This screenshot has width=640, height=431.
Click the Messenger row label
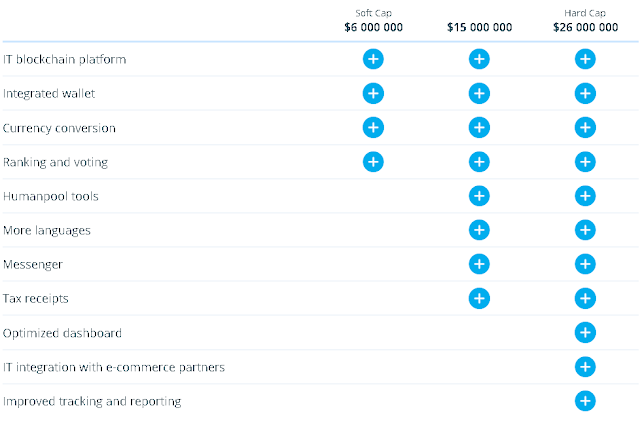click(x=33, y=264)
